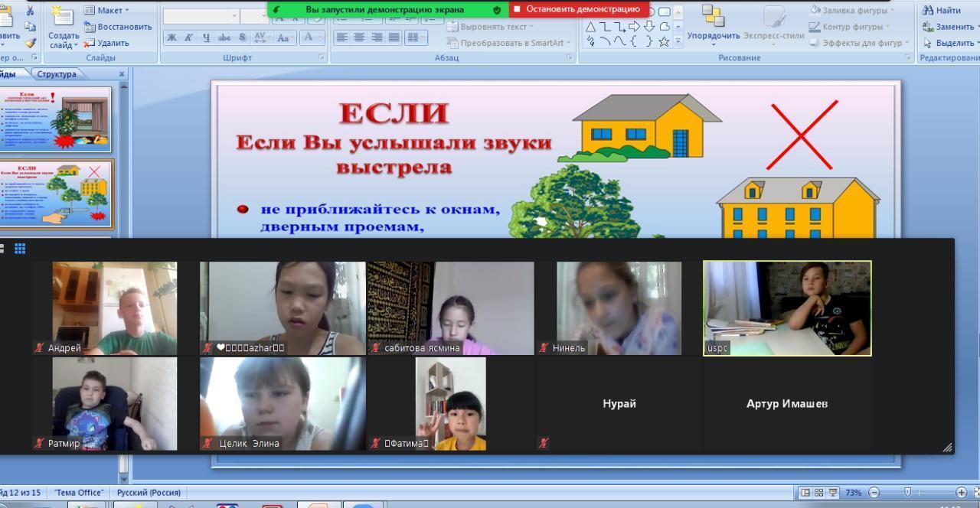
Task: Click the Find binoculars button
Action: (942, 11)
